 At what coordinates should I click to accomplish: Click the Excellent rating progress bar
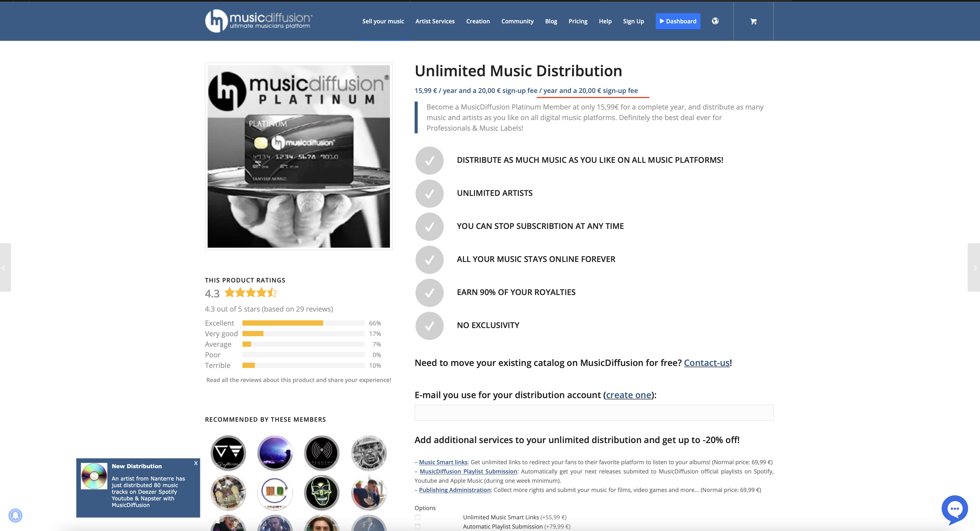(303, 323)
